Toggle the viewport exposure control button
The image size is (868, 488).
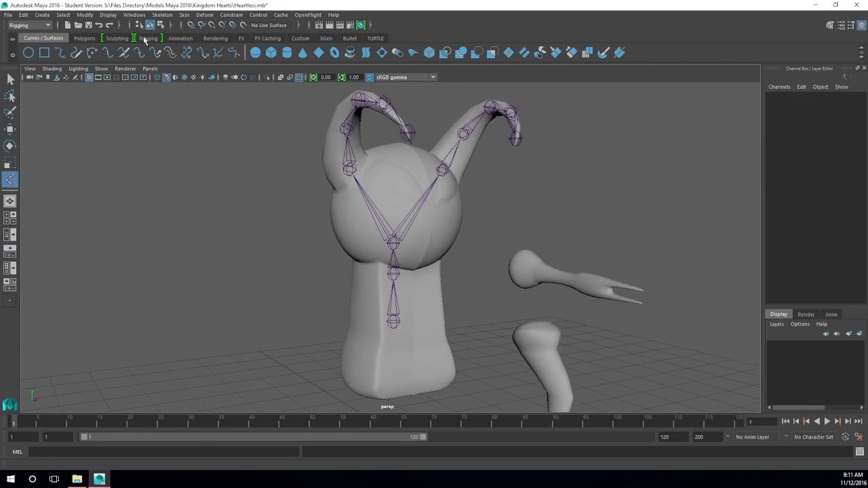pyautogui.click(x=313, y=77)
